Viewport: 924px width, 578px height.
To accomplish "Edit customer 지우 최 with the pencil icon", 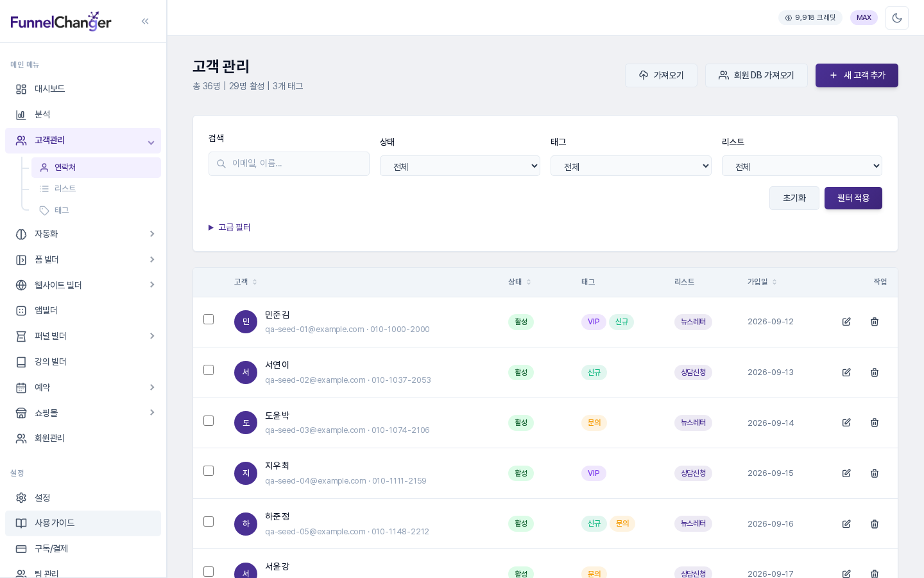I will [846, 473].
